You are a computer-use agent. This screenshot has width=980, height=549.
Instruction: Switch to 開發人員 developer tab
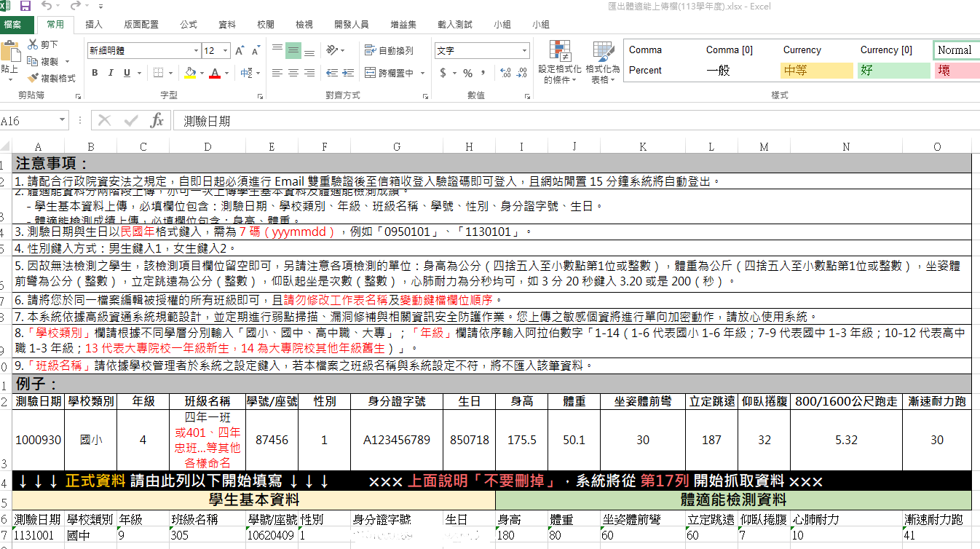(351, 24)
